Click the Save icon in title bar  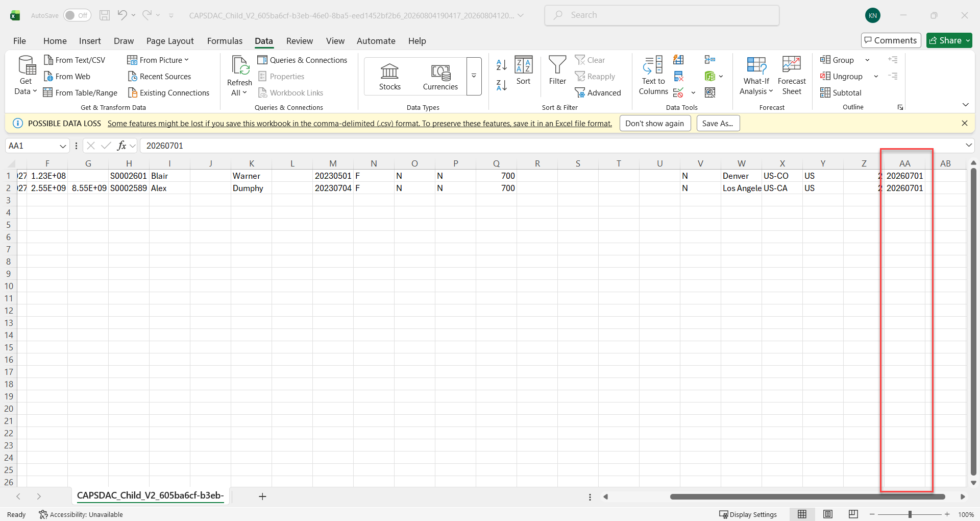105,15
